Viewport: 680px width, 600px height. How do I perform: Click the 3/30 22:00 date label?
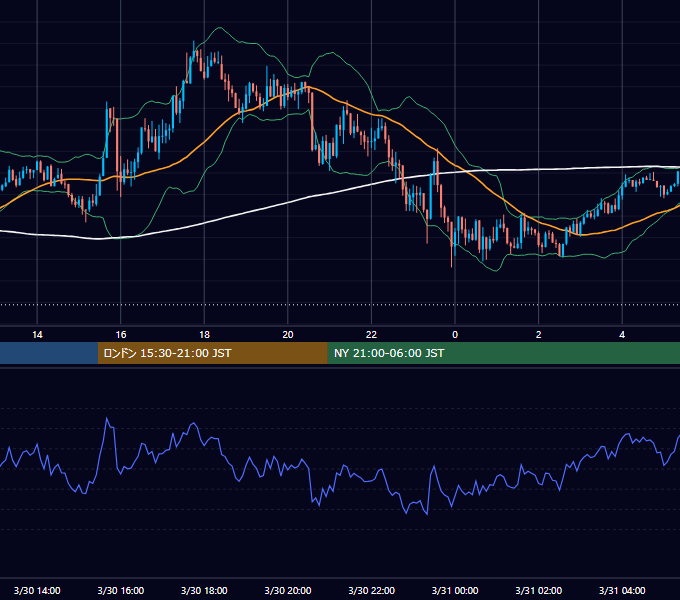click(372, 590)
